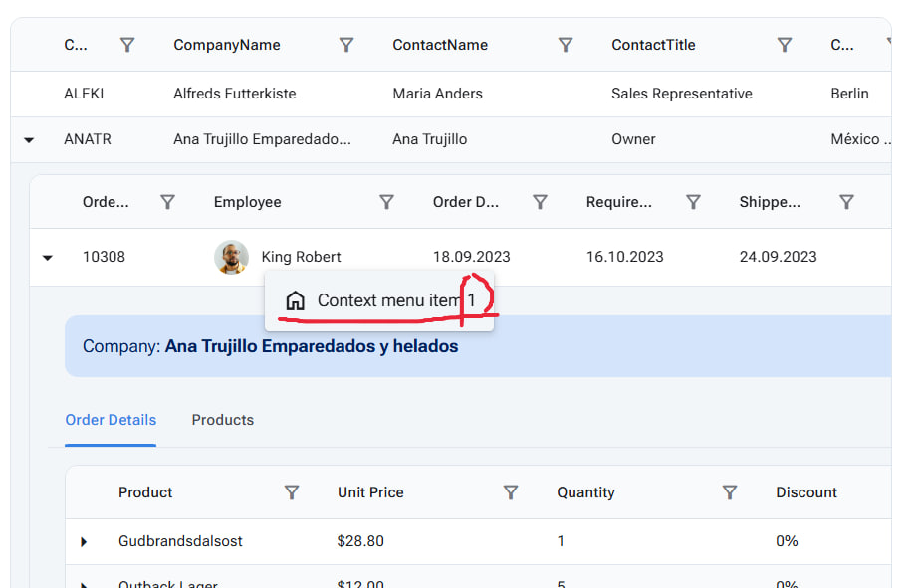Click King Robert's employee avatar photo

tap(231, 257)
